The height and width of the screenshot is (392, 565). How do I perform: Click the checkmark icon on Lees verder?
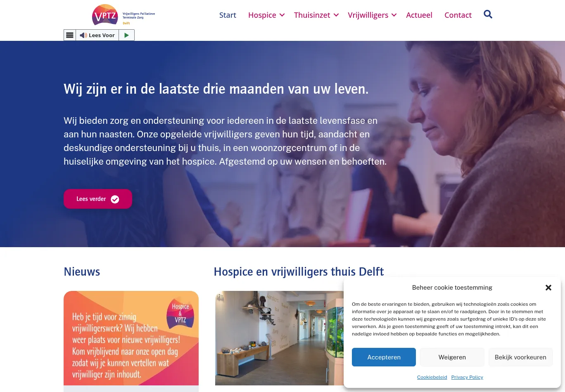pyautogui.click(x=115, y=199)
